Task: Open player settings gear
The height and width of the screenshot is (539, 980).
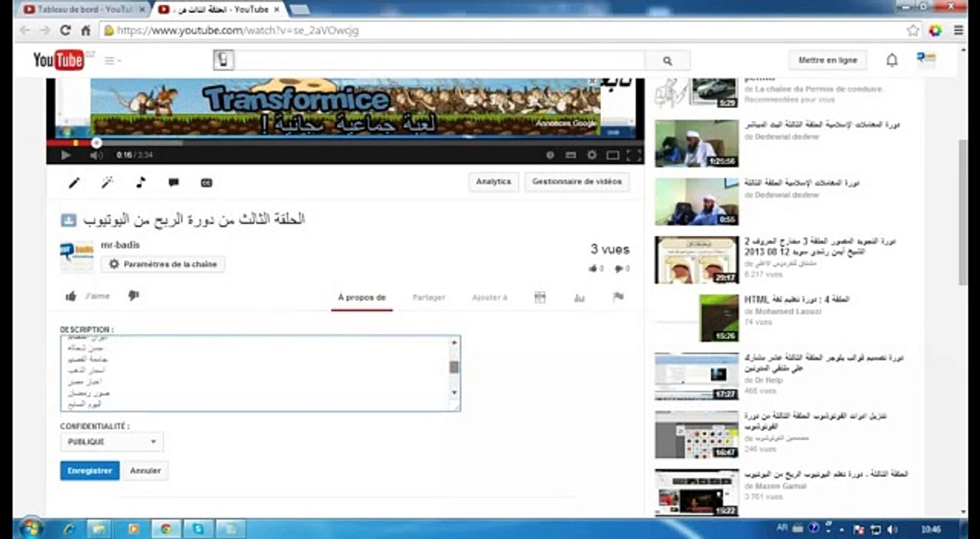Action: (591, 155)
